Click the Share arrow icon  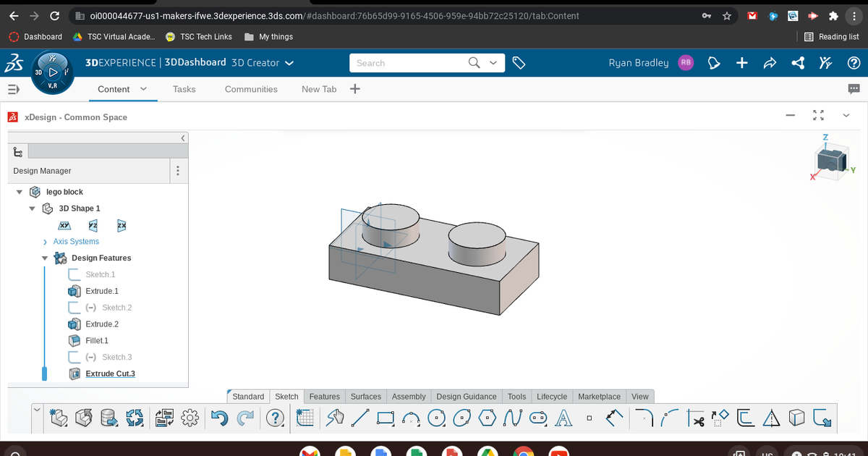pyautogui.click(x=769, y=63)
